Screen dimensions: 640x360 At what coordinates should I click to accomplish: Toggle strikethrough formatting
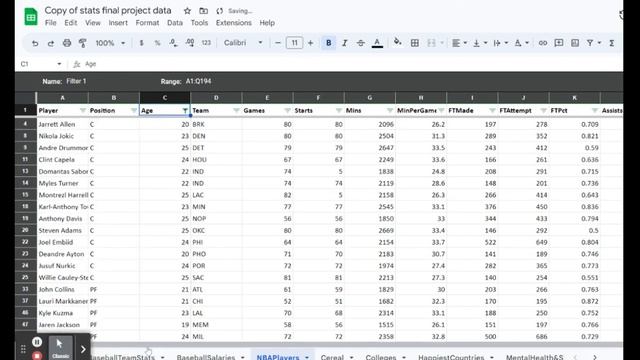point(360,43)
